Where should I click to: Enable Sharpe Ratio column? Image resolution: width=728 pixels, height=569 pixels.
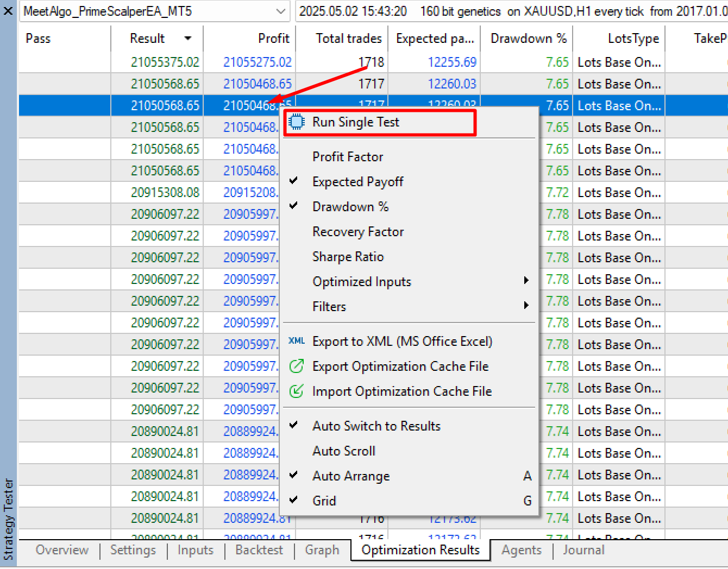[x=348, y=257]
